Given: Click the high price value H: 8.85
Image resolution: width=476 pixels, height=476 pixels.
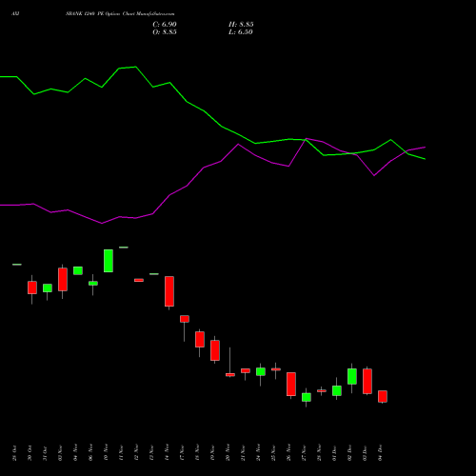Looking at the screenshot, I should click(241, 25).
